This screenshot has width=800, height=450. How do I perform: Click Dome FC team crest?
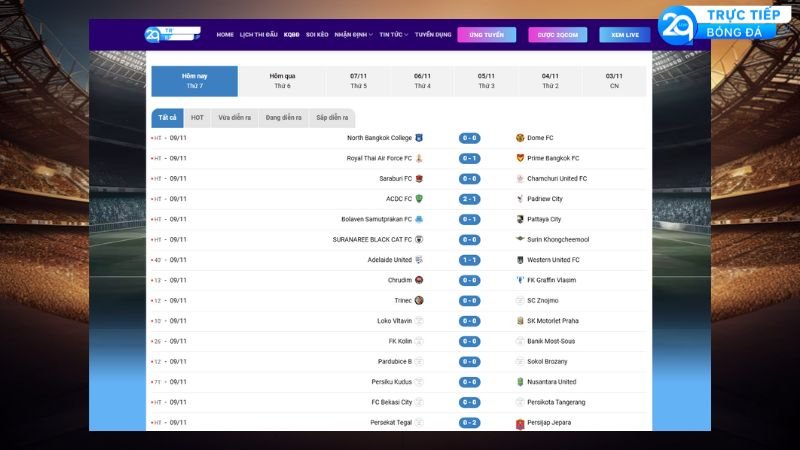[520, 138]
